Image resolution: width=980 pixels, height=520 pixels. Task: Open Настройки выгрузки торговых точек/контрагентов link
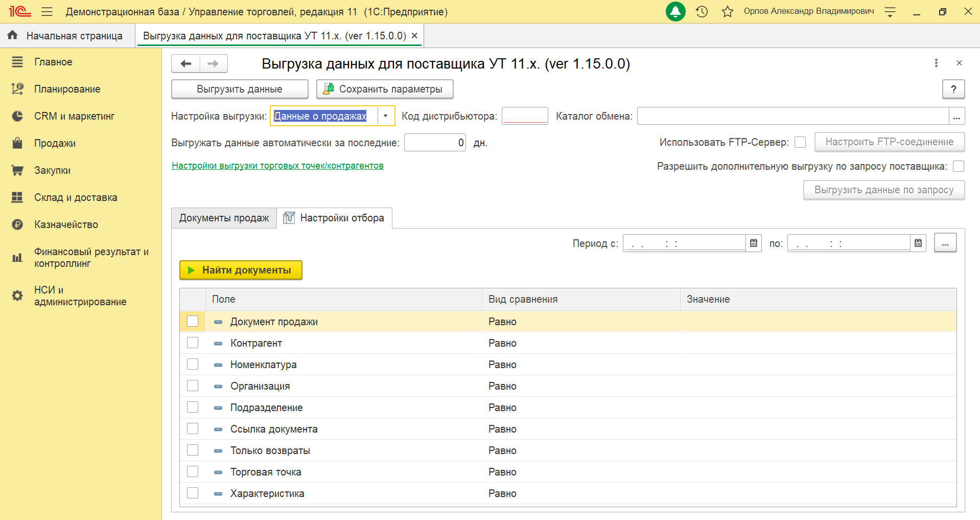coord(277,166)
